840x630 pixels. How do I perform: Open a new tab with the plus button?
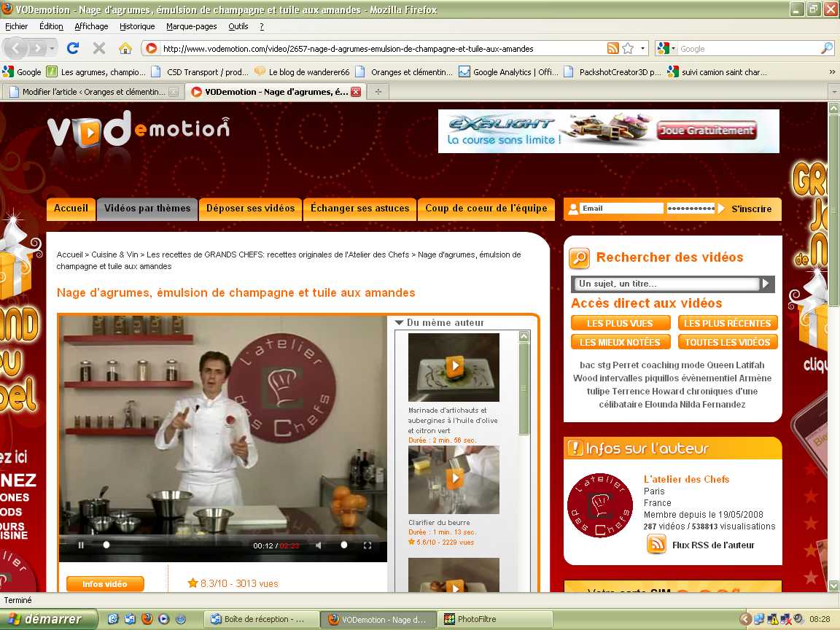(x=378, y=92)
